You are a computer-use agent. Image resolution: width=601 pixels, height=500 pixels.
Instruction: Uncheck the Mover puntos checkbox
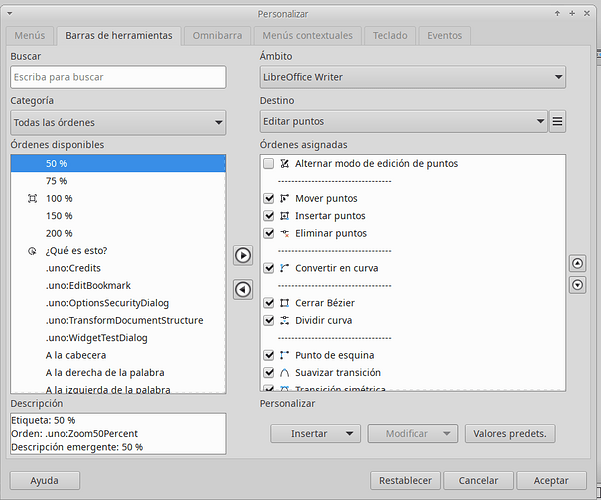pos(268,198)
